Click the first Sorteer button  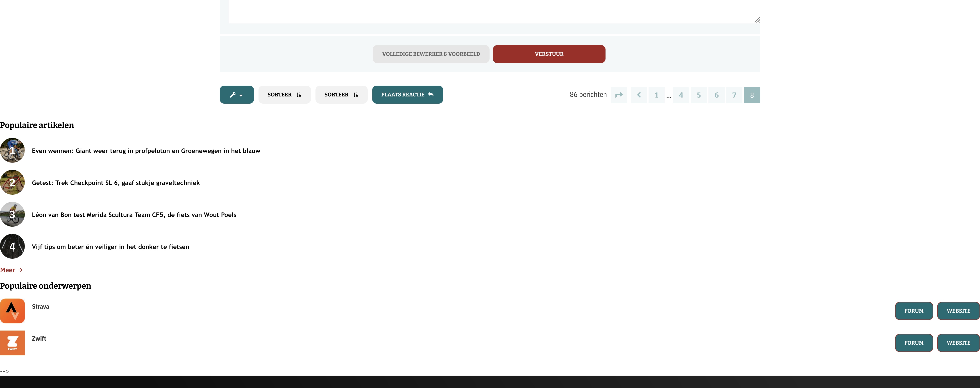coord(284,95)
